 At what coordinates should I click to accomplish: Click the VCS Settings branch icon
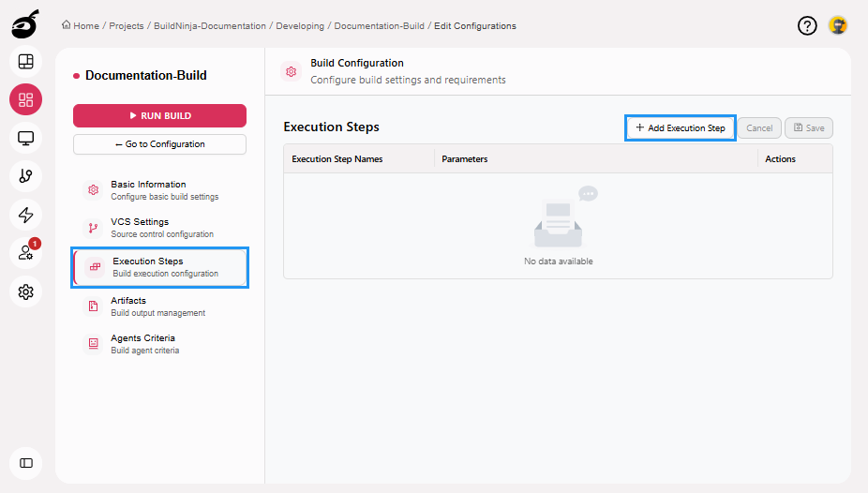(93, 228)
